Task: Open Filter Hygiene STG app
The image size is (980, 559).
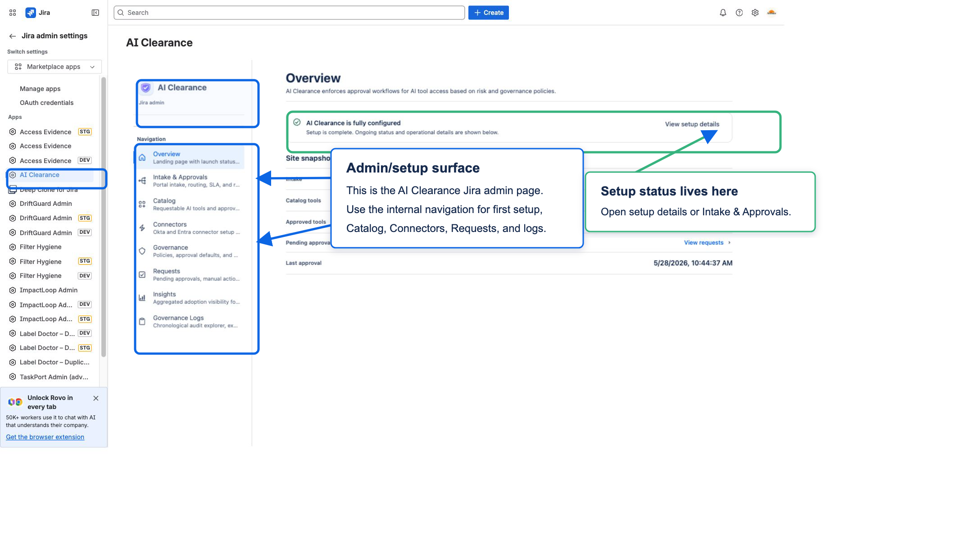Action: pos(50,261)
